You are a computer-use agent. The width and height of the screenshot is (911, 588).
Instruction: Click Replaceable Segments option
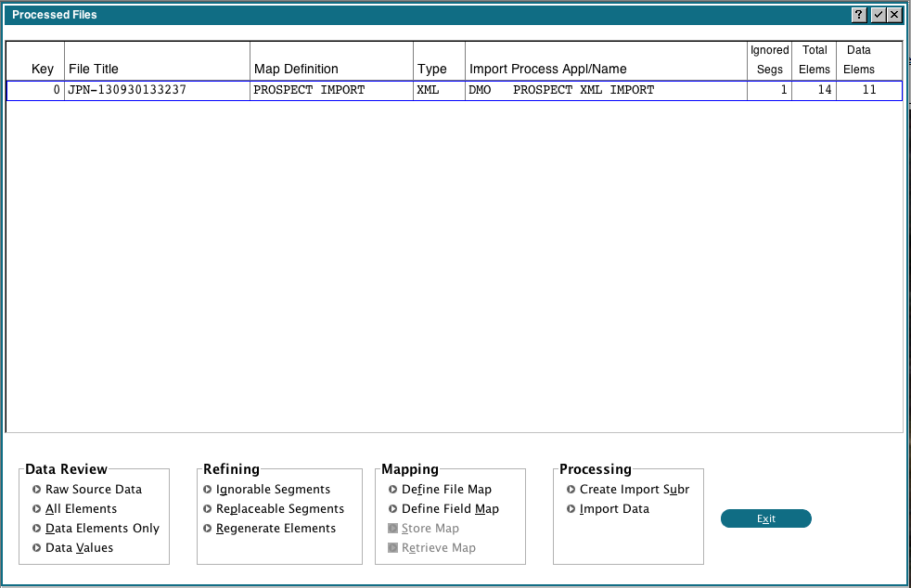click(279, 508)
